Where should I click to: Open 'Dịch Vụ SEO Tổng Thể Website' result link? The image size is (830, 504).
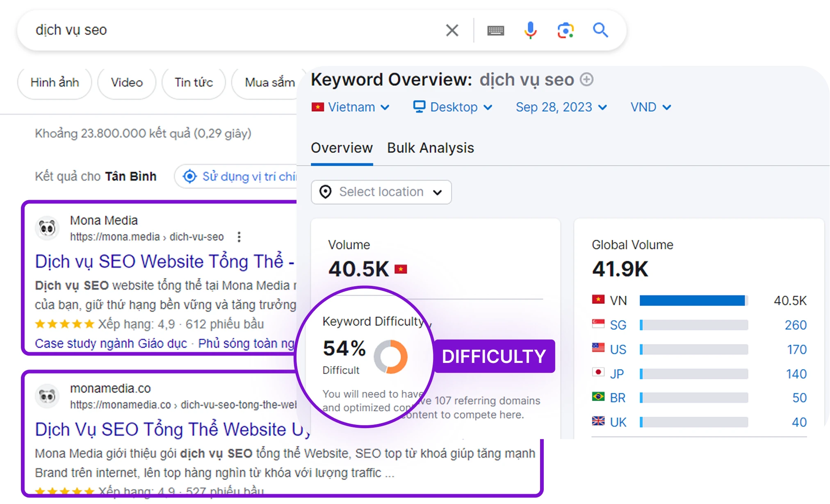click(x=173, y=429)
